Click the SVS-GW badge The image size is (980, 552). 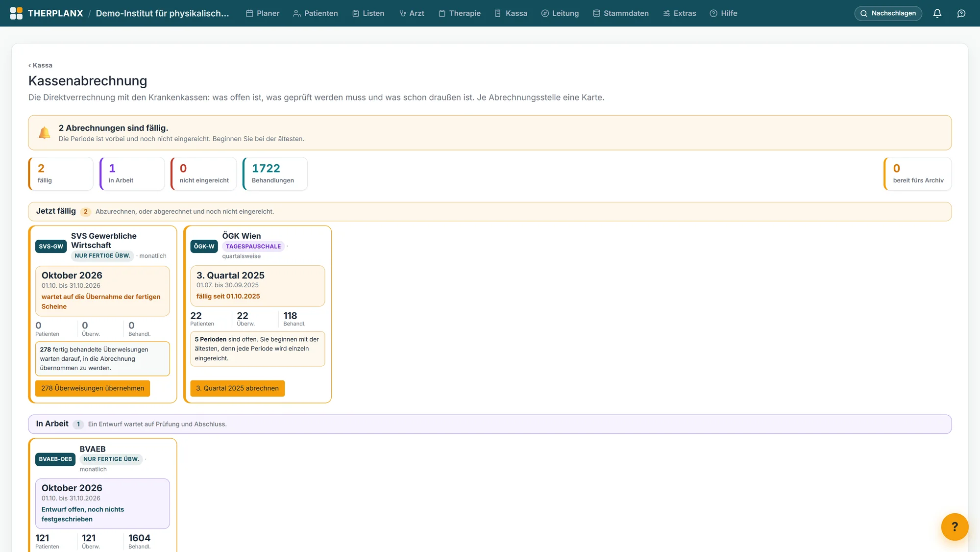click(51, 246)
